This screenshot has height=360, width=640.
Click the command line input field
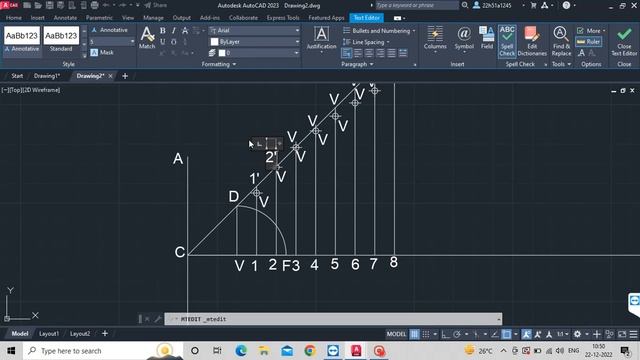click(333, 319)
